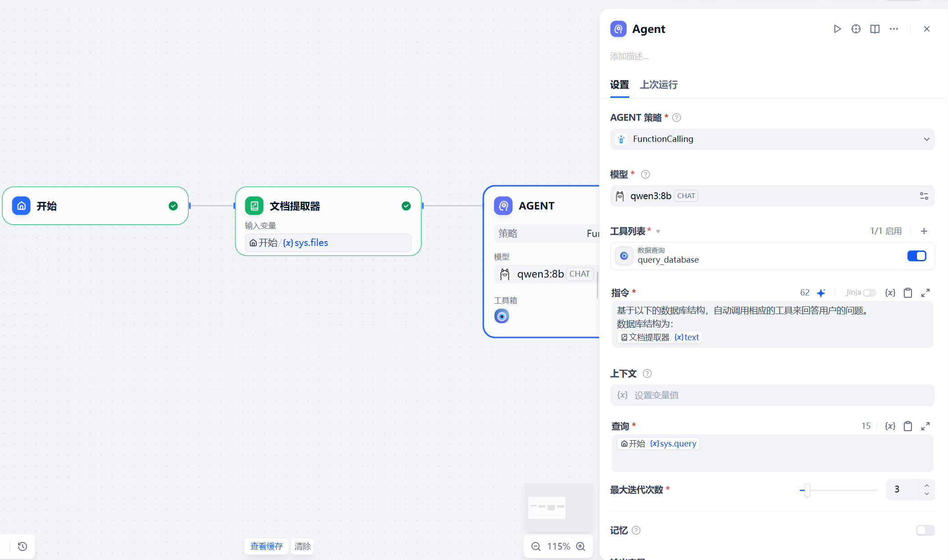Copy the query field with clipboard icon
The width and height of the screenshot is (948, 560).
click(908, 426)
